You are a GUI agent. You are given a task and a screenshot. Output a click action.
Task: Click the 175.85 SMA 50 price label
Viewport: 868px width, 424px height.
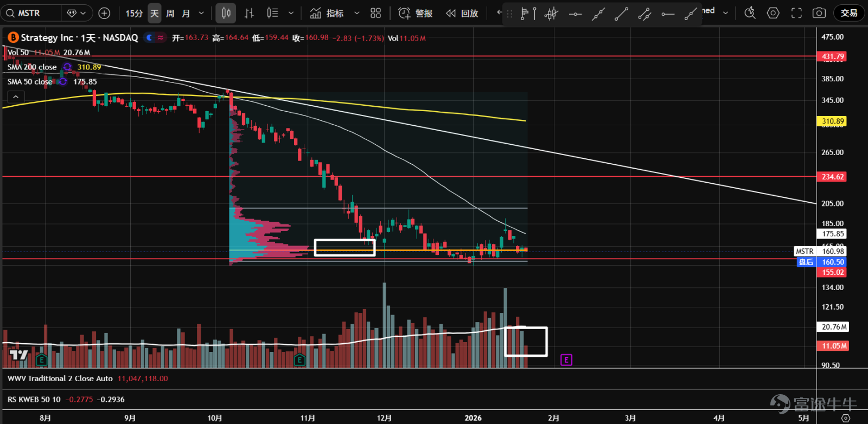click(x=832, y=234)
